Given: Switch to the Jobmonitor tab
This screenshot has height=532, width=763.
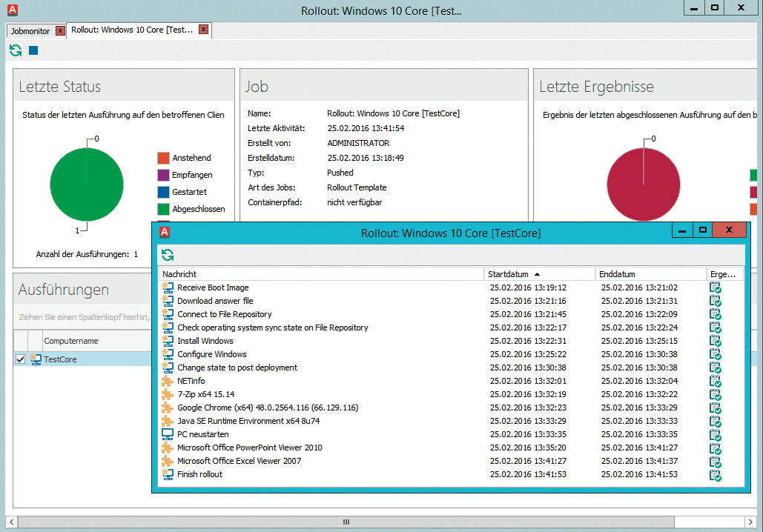Looking at the screenshot, I should pyautogui.click(x=31, y=30).
